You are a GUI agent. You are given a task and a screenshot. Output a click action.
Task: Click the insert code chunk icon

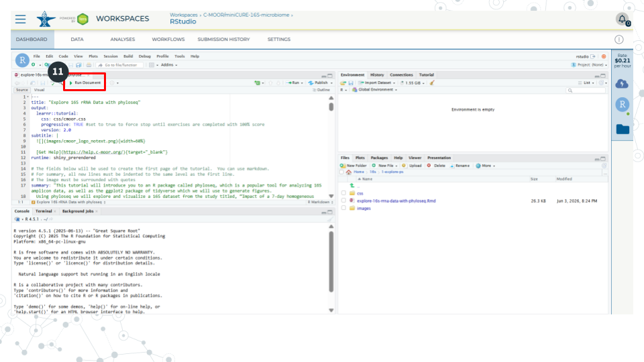tap(258, 83)
